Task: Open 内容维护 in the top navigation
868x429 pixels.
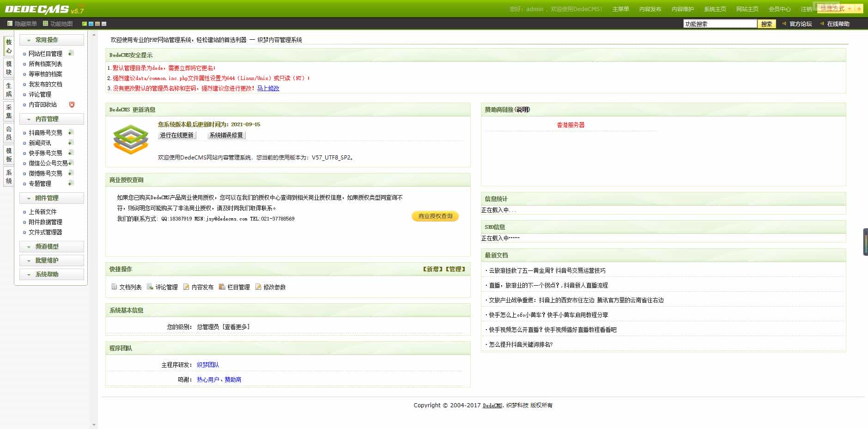Action: pyautogui.click(x=683, y=9)
